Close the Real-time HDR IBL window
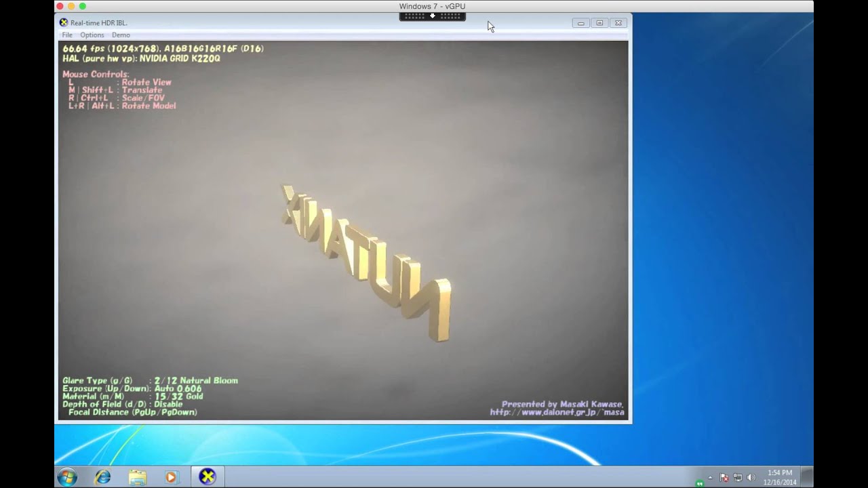The height and width of the screenshot is (488, 868). coord(618,23)
